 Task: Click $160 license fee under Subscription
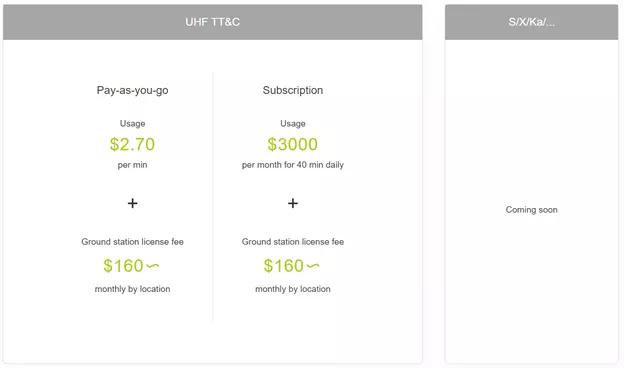click(283, 266)
